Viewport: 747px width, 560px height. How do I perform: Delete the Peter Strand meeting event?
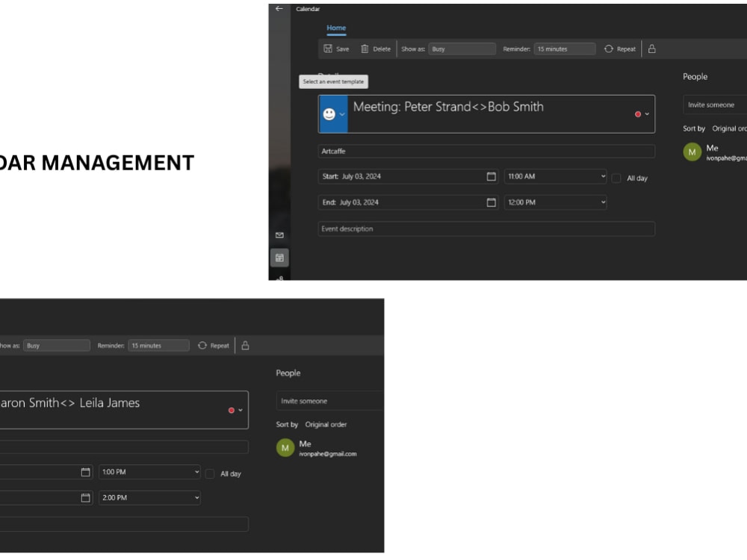(376, 49)
